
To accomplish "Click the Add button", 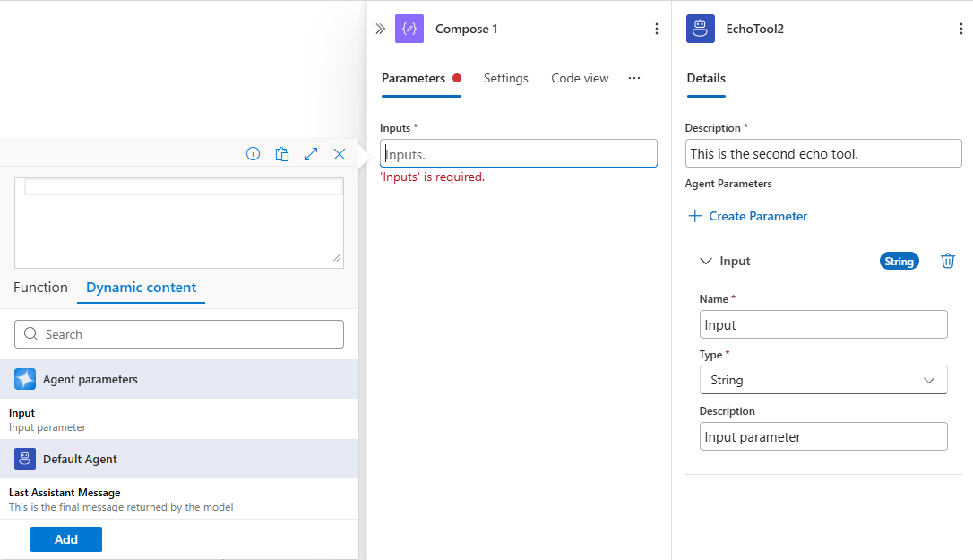I will coord(65,538).
